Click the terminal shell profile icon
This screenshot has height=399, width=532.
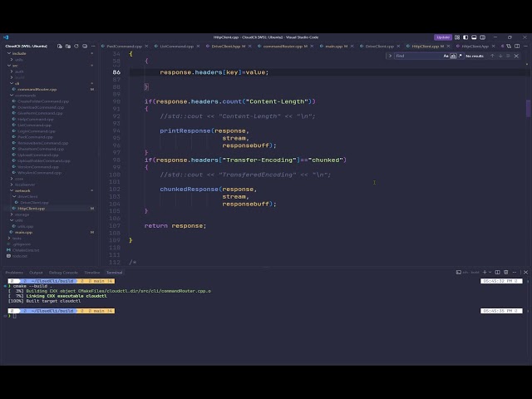pyautogui.click(x=459, y=272)
